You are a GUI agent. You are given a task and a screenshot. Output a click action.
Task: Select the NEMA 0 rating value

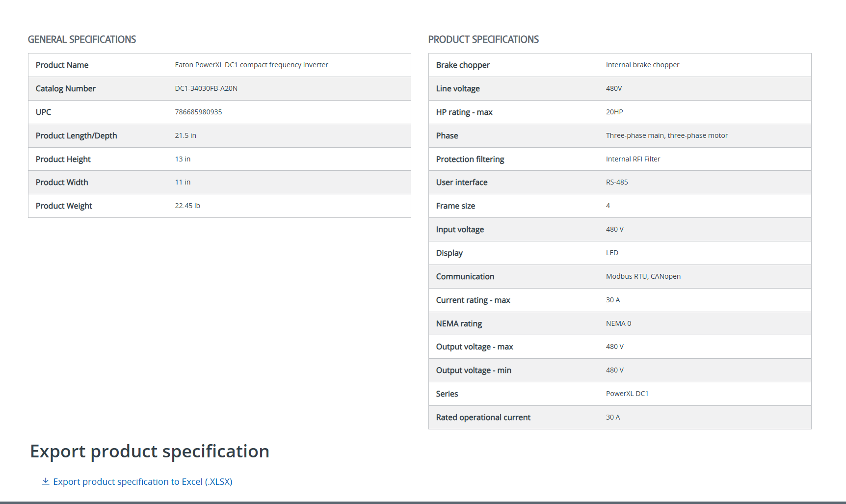618,323
